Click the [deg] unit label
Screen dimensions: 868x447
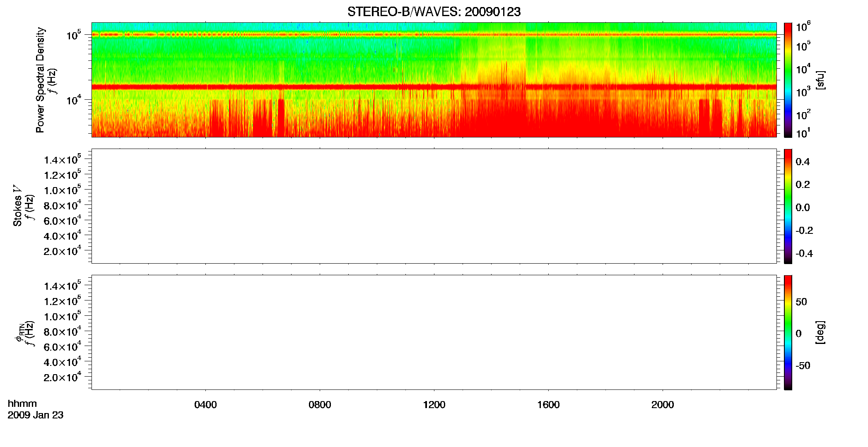[x=820, y=332]
